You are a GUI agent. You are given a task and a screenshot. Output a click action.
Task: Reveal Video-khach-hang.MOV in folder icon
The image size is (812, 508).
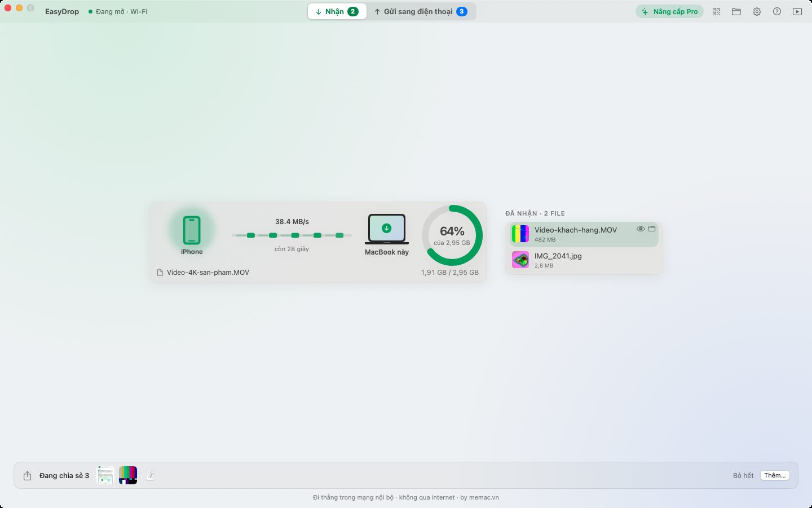pyautogui.click(x=652, y=229)
